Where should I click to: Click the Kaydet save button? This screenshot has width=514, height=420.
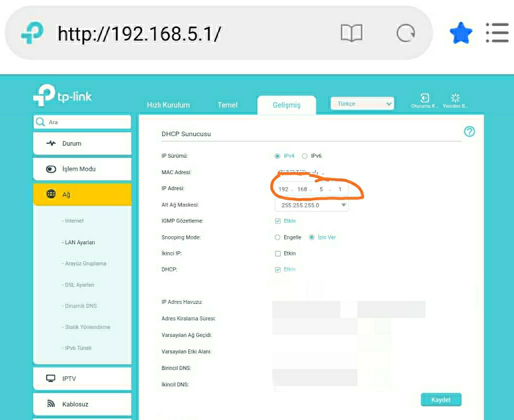tap(441, 399)
